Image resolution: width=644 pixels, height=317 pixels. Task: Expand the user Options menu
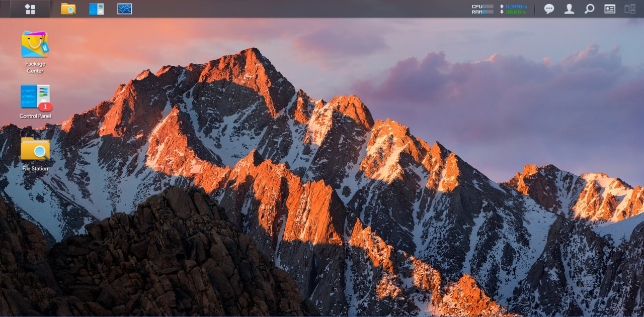coord(569,9)
